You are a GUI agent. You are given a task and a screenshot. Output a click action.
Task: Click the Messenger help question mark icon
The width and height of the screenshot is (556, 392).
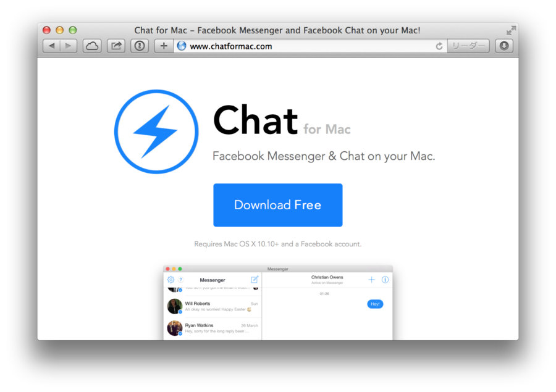click(180, 280)
